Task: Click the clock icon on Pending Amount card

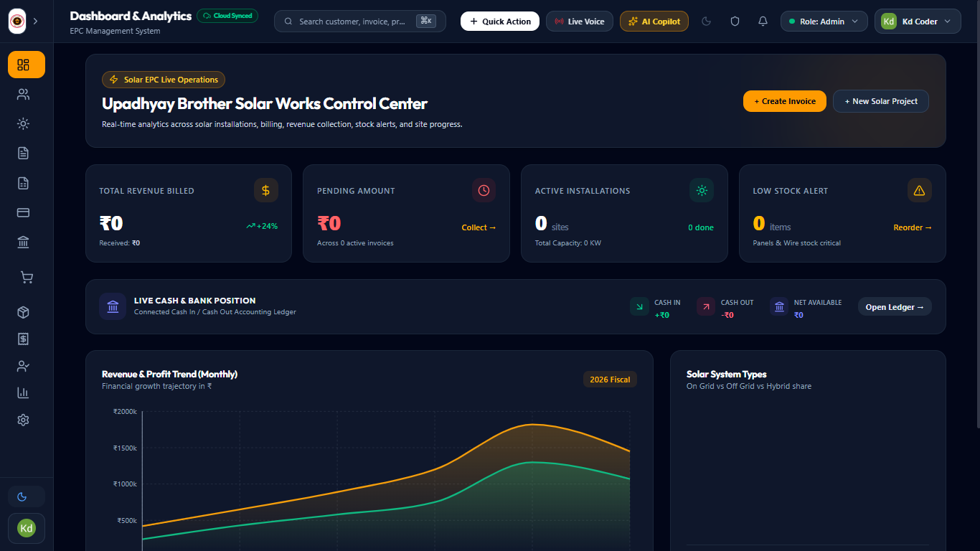Action: point(484,190)
